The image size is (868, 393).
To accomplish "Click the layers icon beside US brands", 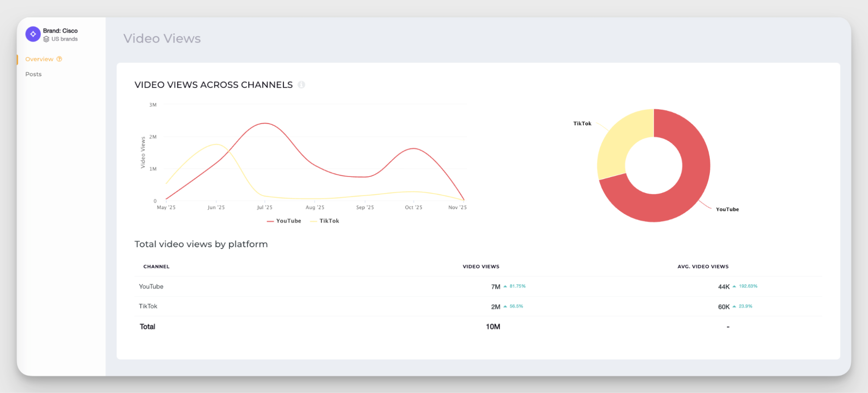I will click(x=46, y=39).
